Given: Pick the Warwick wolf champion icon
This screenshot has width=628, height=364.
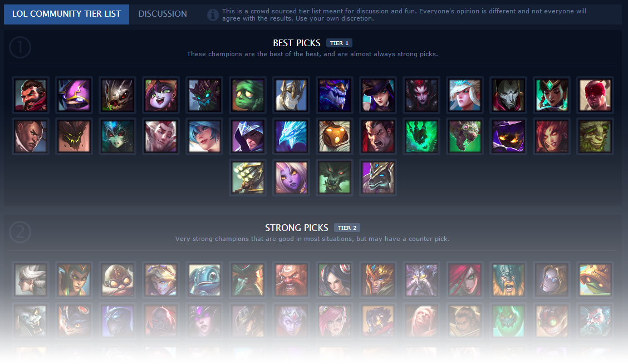Looking at the screenshot, I should pos(335,178).
